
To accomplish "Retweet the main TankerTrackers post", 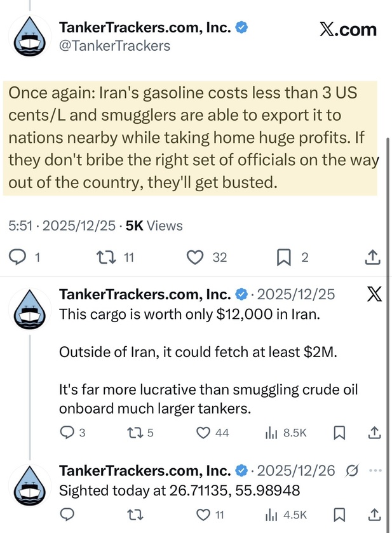I will pyautogui.click(x=104, y=257).
